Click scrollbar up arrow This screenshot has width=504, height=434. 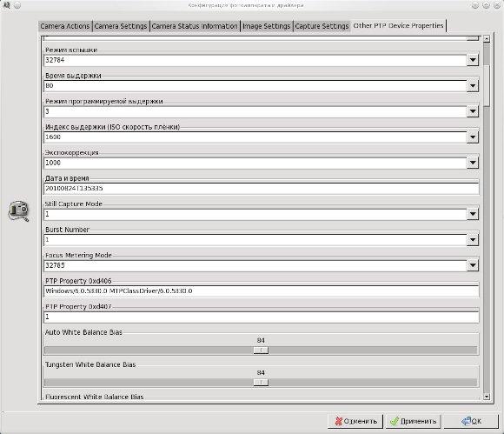click(x=487, y=38)
